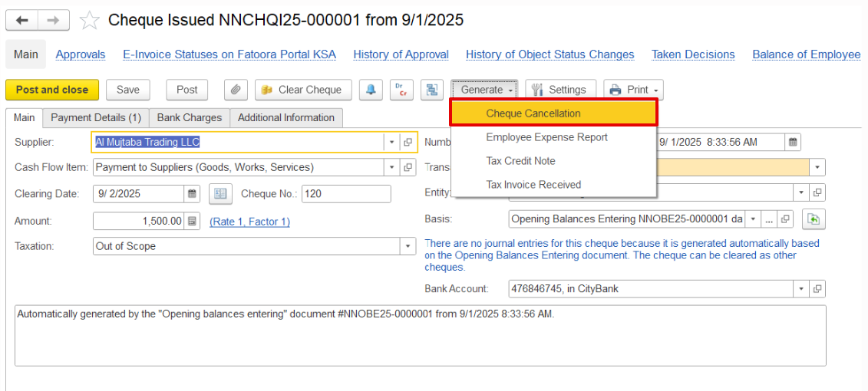This screenshot has height=391, width=868.
Task: Open the Rate 1, Factor 1 link
Action: [x=249, y=222]
